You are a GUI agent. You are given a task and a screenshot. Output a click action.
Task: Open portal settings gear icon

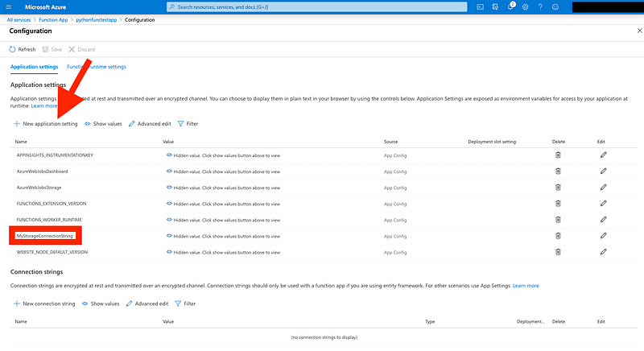point(525,6)
